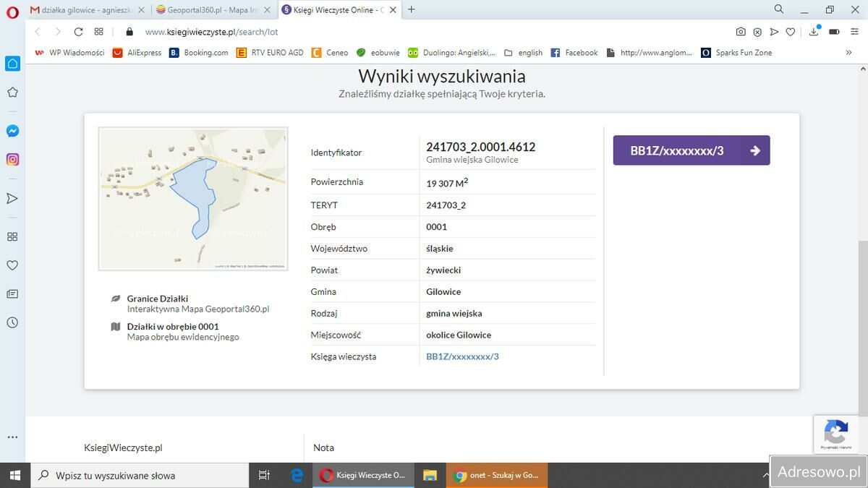868x488 pixels.
Task: Open bookmarks with the star sidebar icon
Action: pyautogui.click(x=12, y=92)
